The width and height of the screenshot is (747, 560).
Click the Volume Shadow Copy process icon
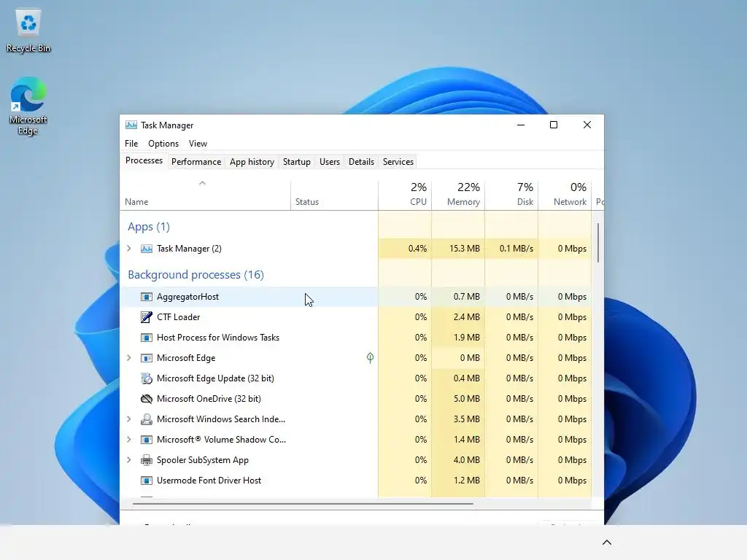pos(147,440)
